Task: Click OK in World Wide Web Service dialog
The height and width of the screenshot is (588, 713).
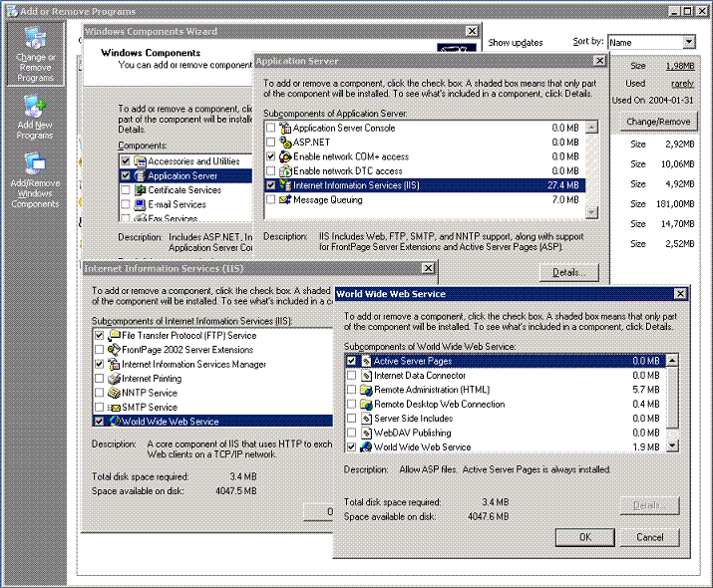Action: click(x=585, y=537)
